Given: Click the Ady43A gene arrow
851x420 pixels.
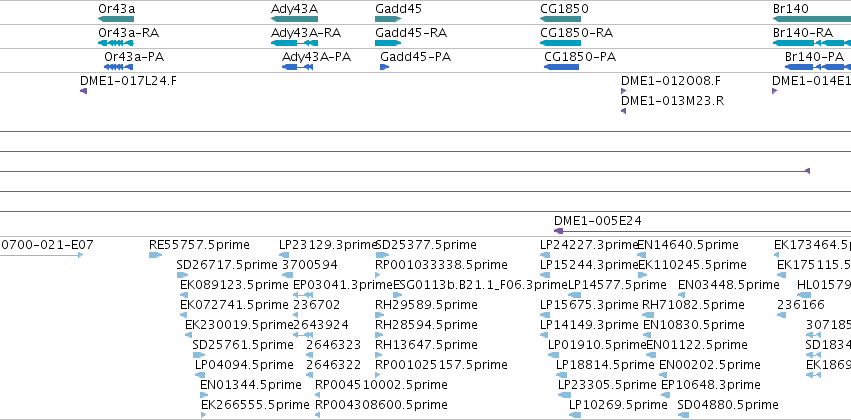Looking at the screenshot, I should [294, 19].
